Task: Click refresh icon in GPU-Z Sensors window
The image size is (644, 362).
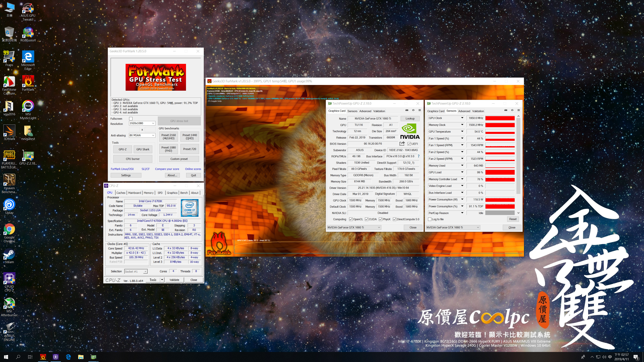Action: tap(512, 110)
